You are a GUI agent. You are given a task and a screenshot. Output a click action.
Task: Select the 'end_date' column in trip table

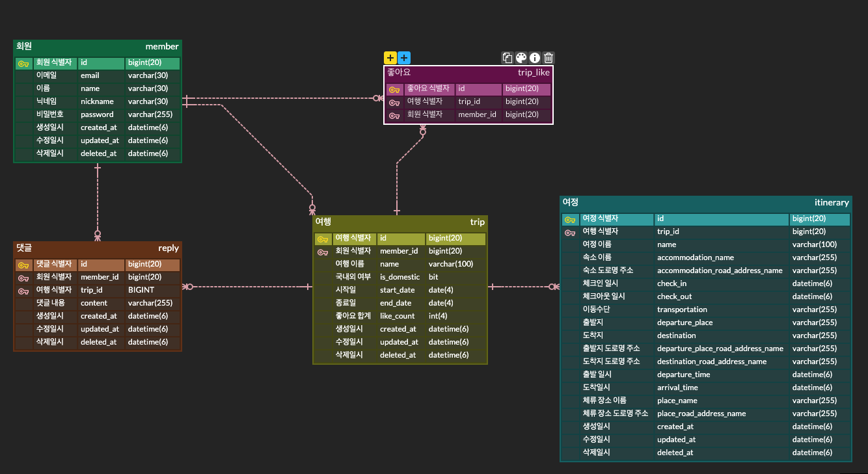396,303
